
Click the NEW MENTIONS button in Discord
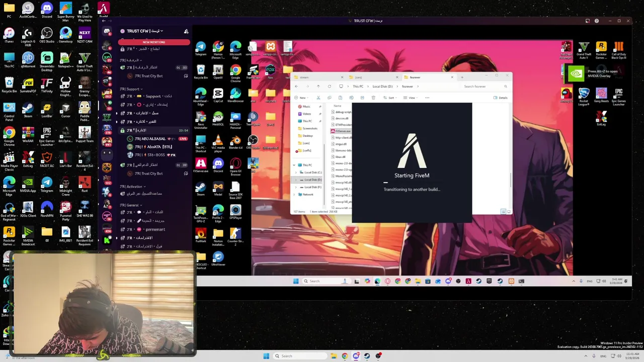click(154, 42)
